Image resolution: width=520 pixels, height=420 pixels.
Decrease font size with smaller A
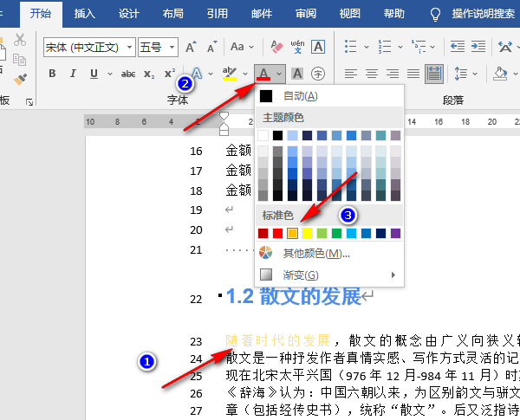[212, 47]
